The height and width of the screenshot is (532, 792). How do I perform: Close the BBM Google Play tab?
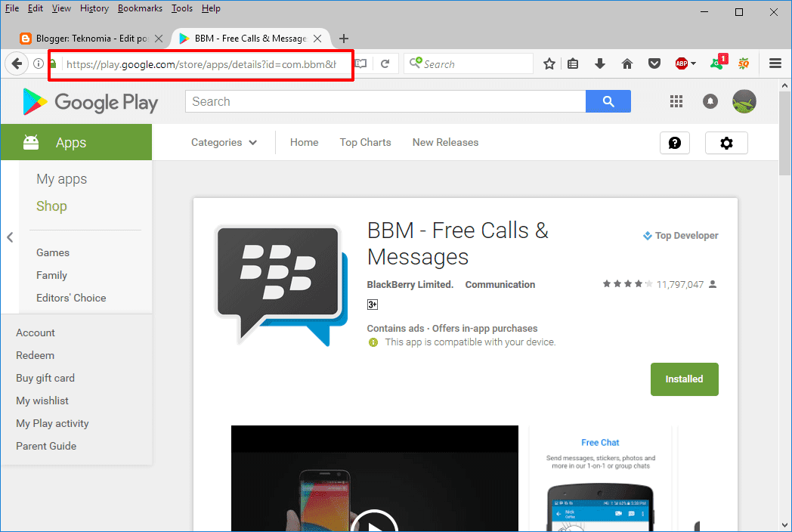[x=317, y=39]
